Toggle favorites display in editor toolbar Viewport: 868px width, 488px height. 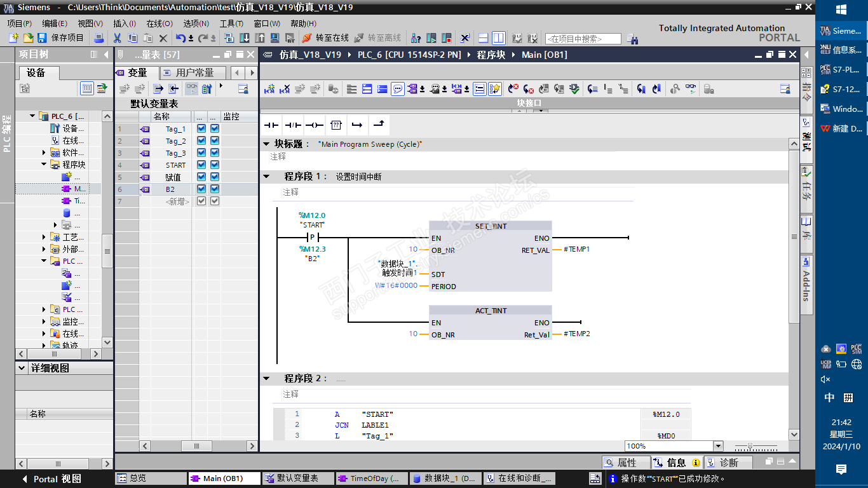(x=495, y=89)
